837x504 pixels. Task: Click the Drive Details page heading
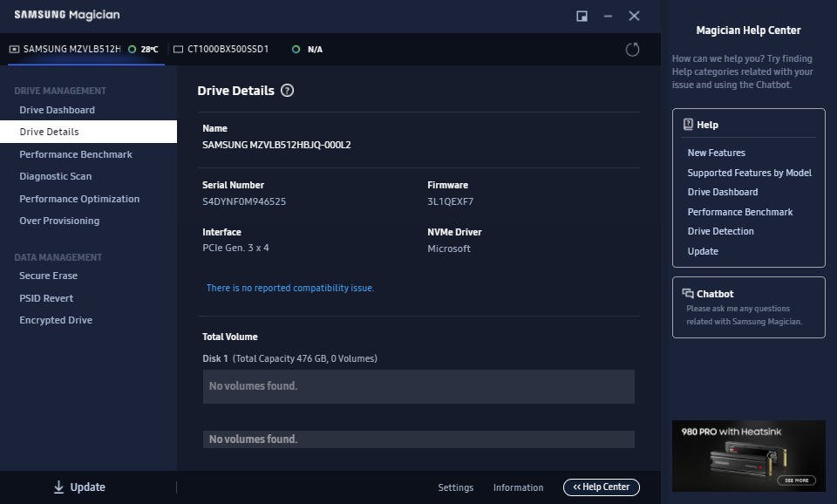pos(235,91)
